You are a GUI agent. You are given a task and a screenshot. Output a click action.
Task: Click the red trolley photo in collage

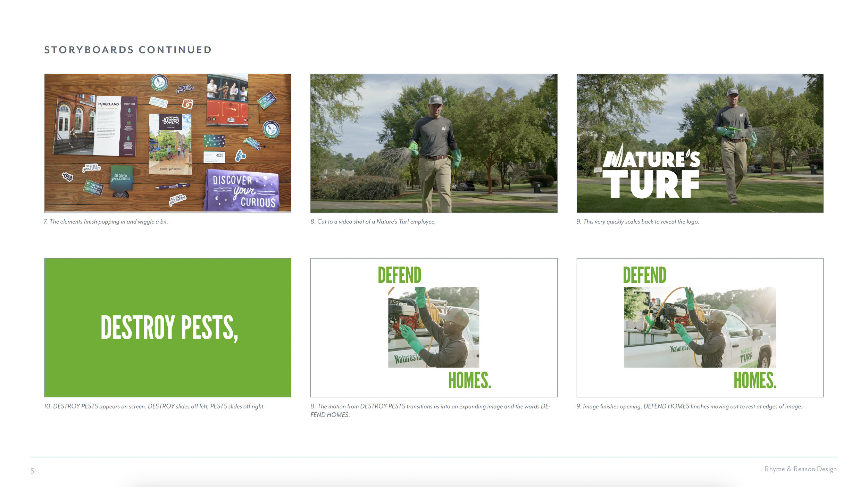pyautogui.click(x=227, y=100)
